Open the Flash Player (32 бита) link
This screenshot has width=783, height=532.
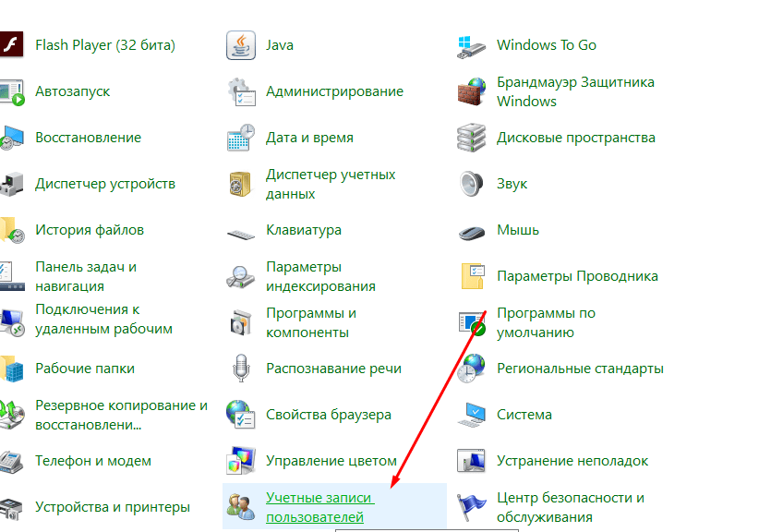click(x=105, y=45)
